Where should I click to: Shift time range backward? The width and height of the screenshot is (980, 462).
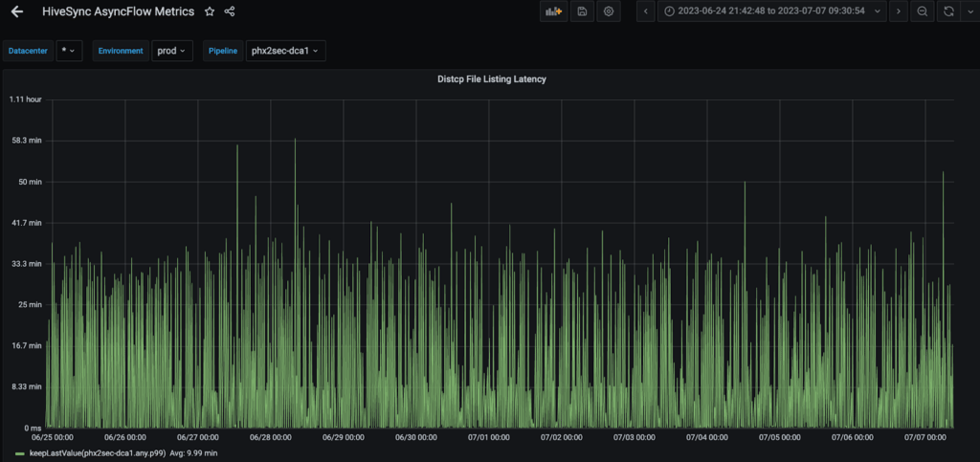point(647,11)
